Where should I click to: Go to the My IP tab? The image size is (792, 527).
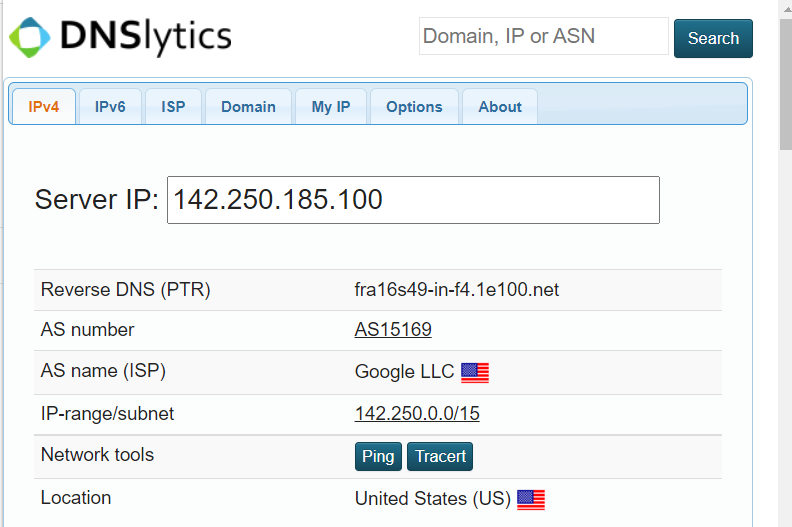331,107
